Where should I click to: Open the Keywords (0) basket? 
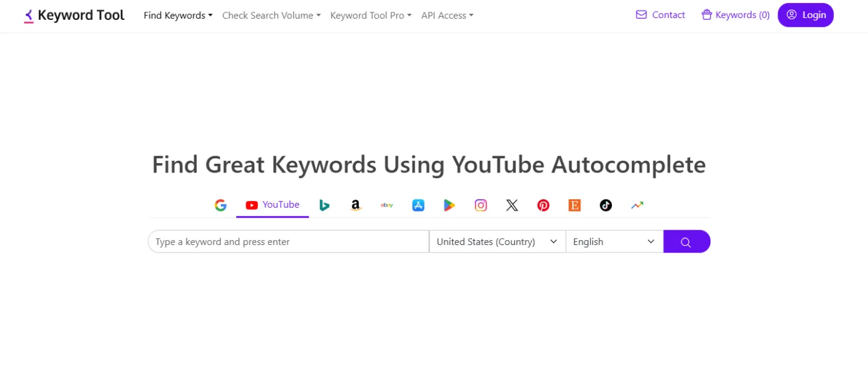[x=735, y=15]
